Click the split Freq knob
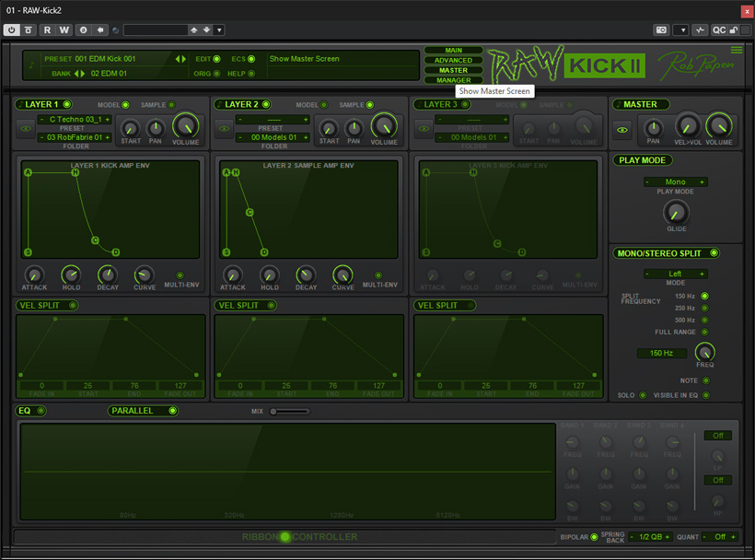The height and width of the screenshot is (560, 755). pyautogui.click(x=704, y=352)
